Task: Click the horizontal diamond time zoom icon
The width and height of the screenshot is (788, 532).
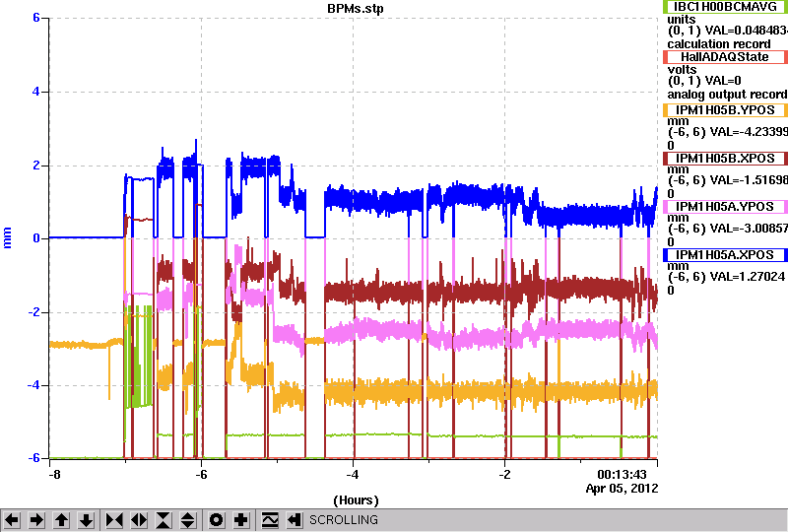Action: click(139, 520)
